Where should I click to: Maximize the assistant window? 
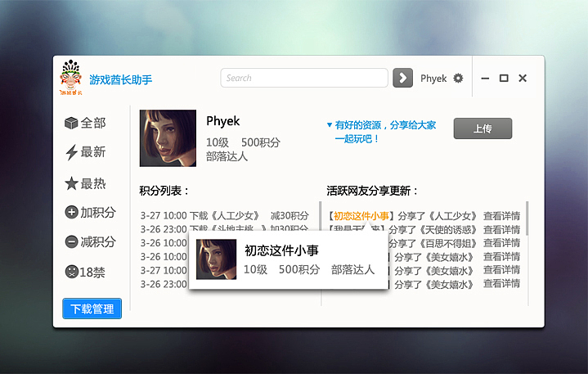504,78
